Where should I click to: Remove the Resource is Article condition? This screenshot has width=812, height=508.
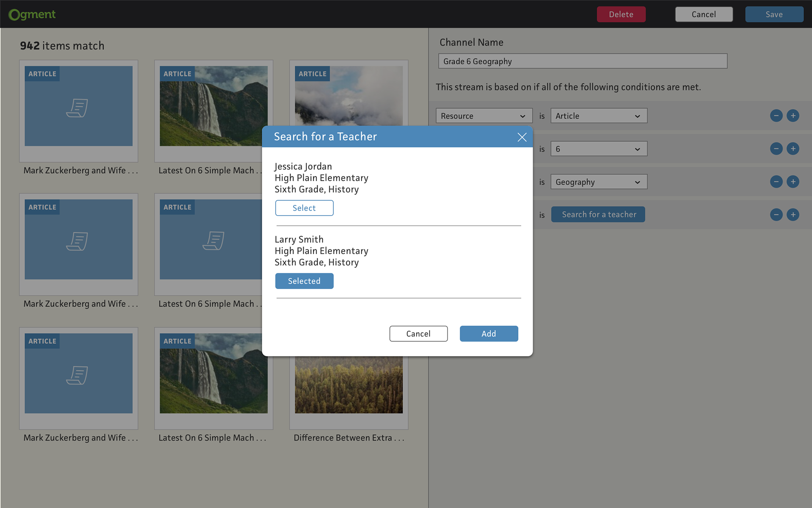[x=776, y=116]
